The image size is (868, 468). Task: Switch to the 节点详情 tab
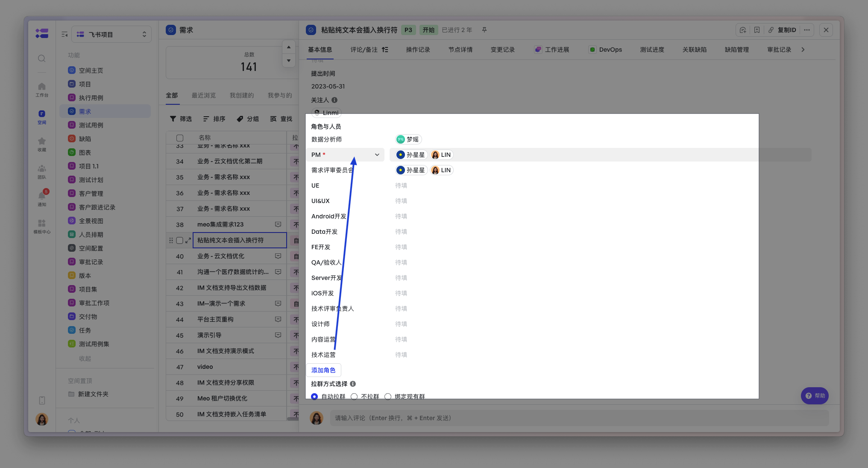point(460,50)
